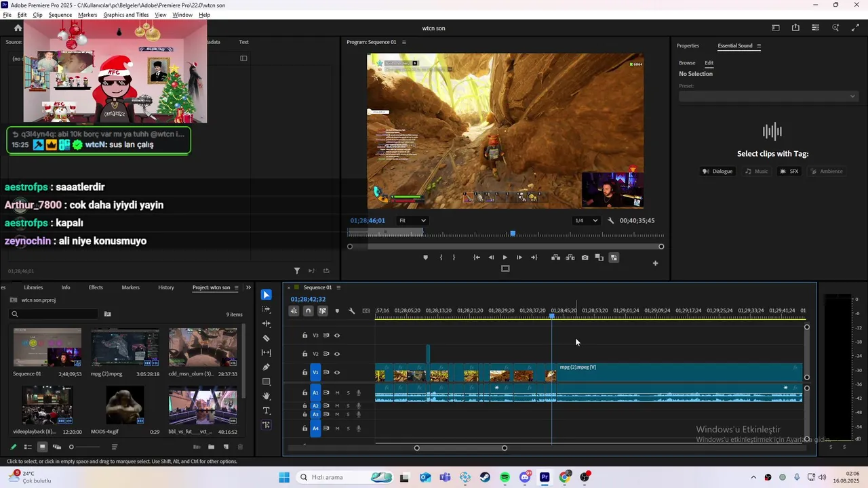Select the Track Select Forward tool
The height and width of the screenshot is (488, 868).
click(x=267, y=309)
